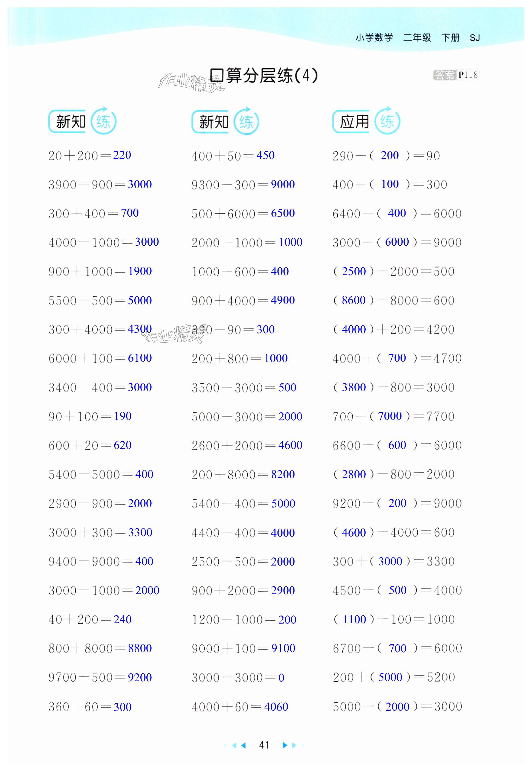Click the circular 练 icon in the left column

[x=104, y=121]
